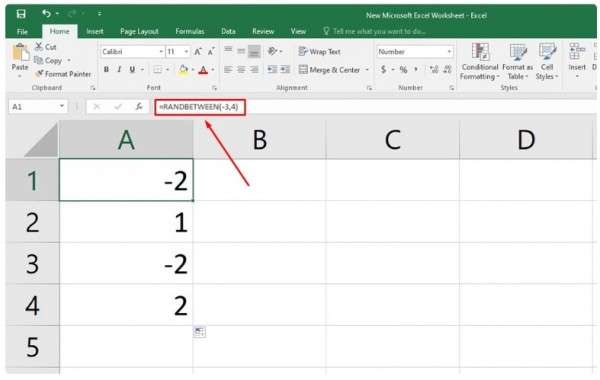Click the Paste clipboard icon

click(20, 52)
